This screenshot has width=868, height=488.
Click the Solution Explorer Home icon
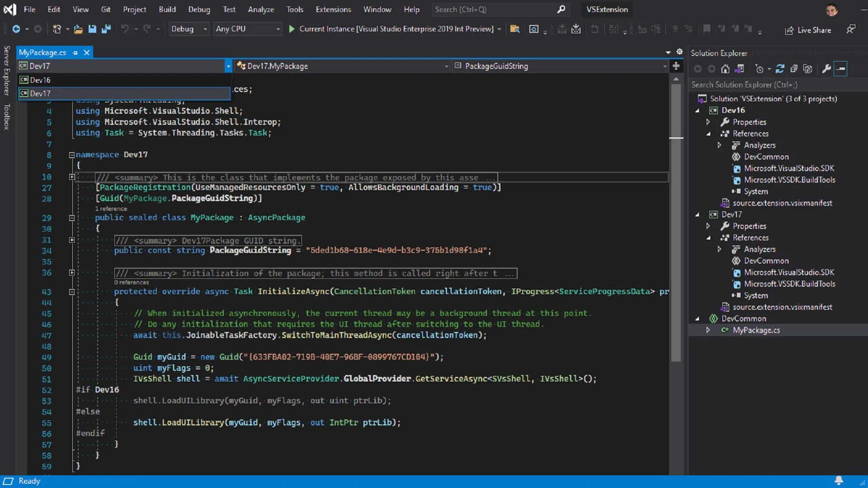(x=725, y=69)
